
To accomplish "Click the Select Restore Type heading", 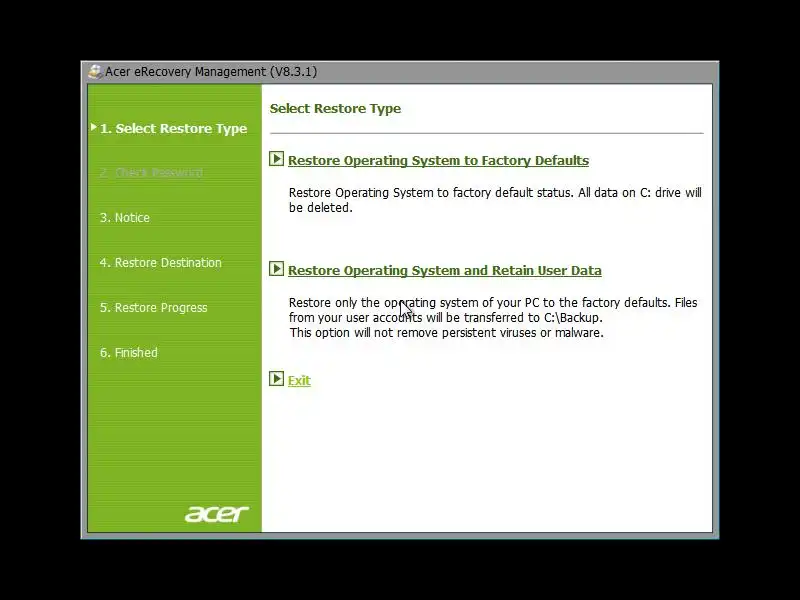I will pyautogui.click(x=335, y=109).
